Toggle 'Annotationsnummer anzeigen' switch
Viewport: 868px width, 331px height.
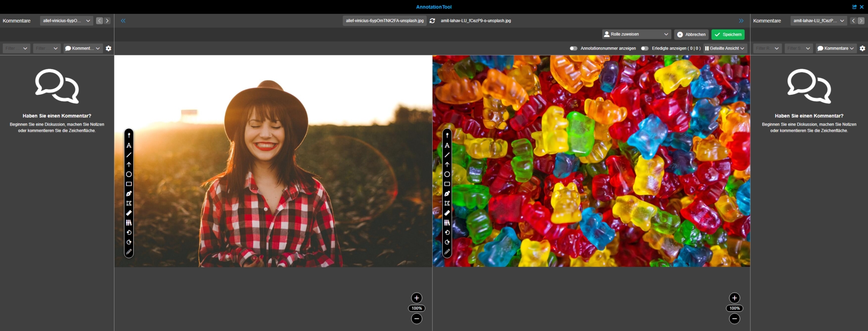[x=573, y=48]
